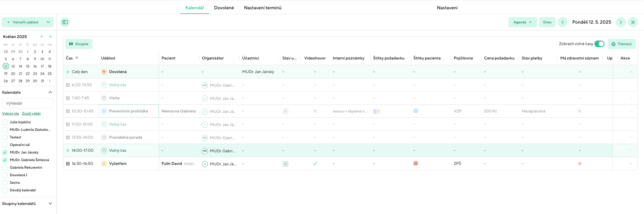Click the Vyhledat calendar search field

pos(28,103)
